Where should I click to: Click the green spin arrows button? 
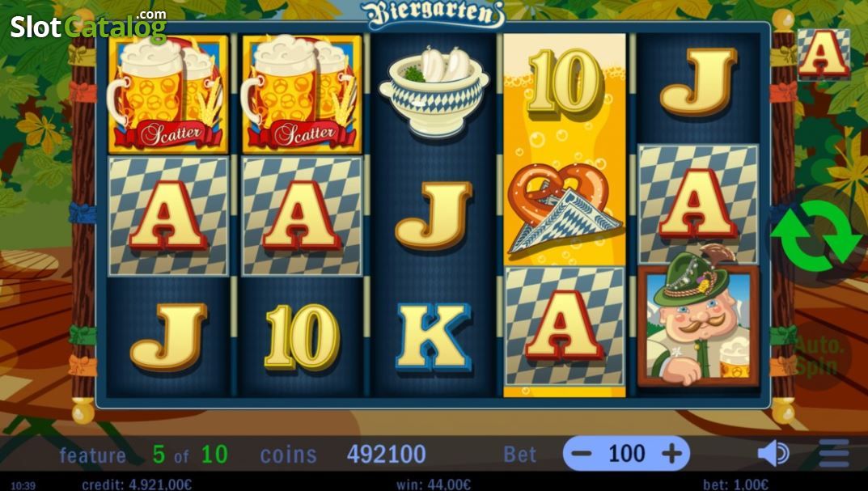pyautogui.click(x=816, y=236)
